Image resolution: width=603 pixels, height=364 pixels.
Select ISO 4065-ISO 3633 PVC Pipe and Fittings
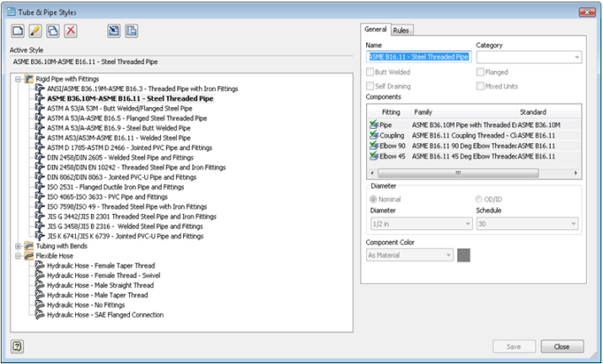pos(107,197)
